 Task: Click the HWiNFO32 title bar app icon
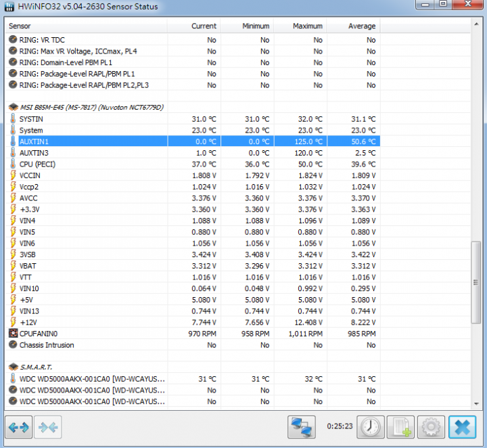point(9,6)
